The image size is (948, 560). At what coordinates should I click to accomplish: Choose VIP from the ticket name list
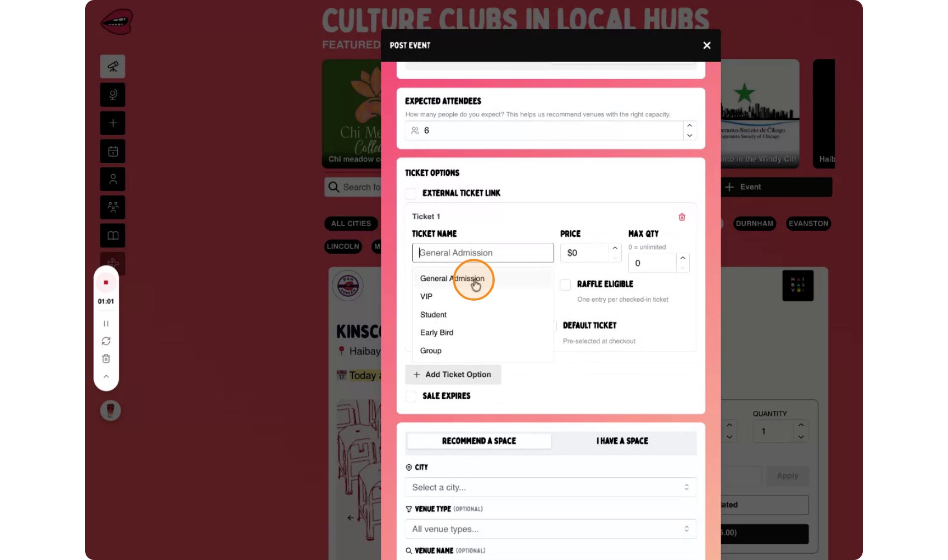click(483, 296)
